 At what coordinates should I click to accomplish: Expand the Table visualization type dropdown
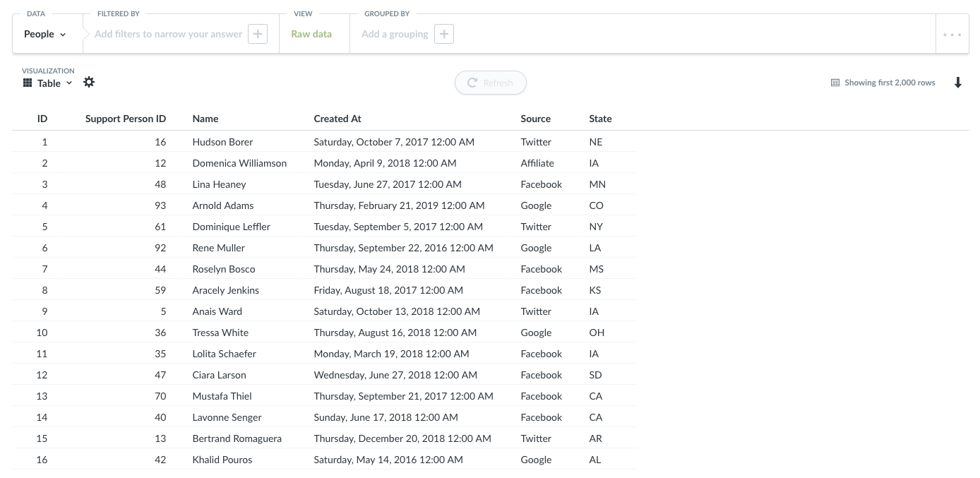[x=48, y=83]
